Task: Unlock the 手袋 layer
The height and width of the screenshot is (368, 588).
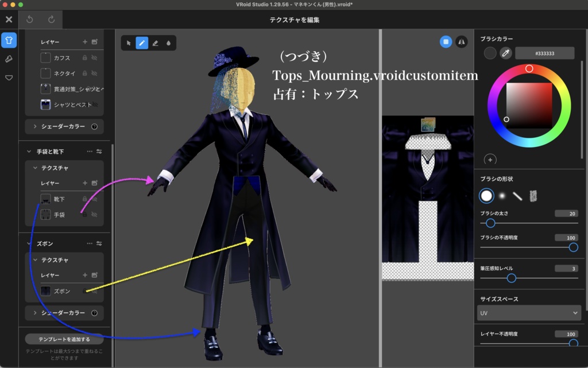Action: pos(84,214)
